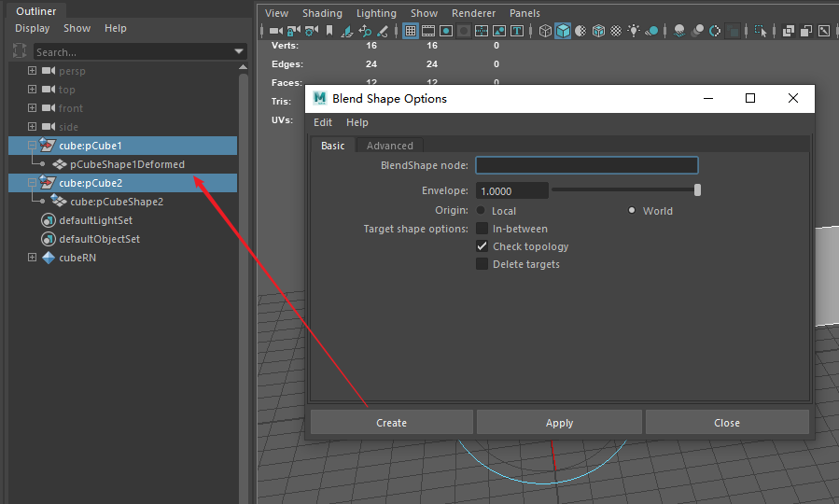Expand the cubeRN reference node

click(32, 258)
